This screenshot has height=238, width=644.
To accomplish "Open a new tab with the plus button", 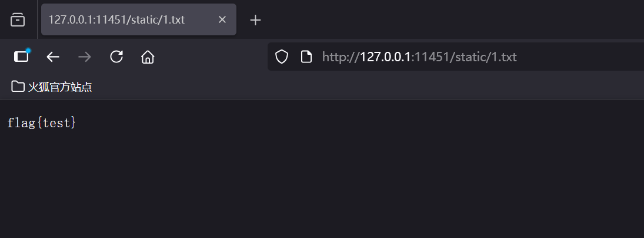I will click(255, 20).
